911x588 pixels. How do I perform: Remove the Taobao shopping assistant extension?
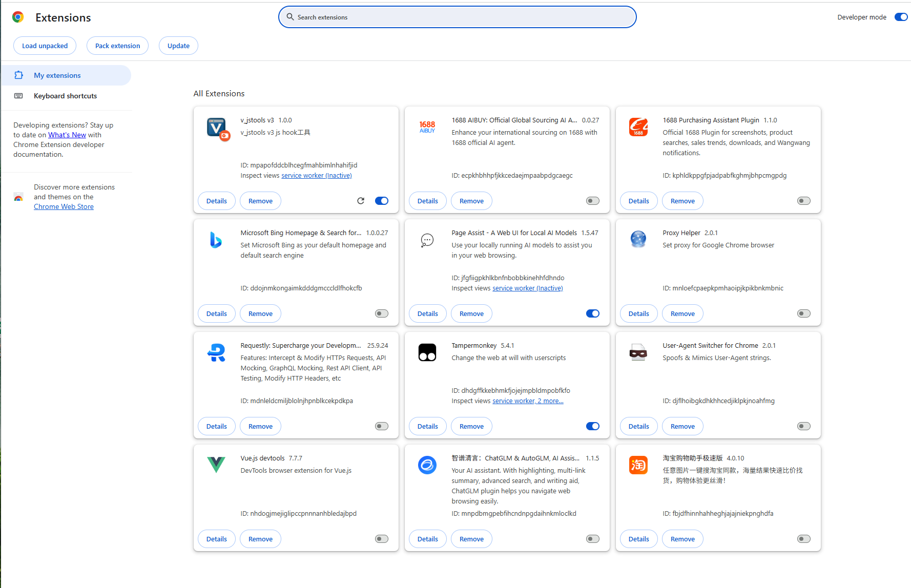(682, 539)
